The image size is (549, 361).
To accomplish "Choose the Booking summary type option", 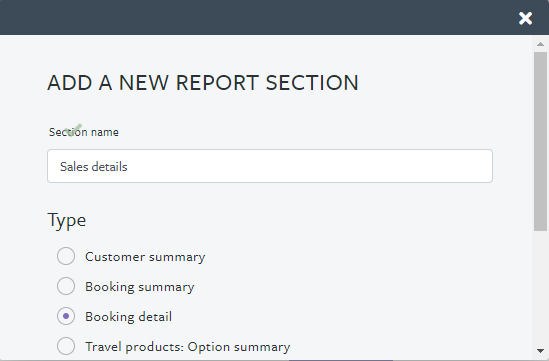I will point(66,286).
